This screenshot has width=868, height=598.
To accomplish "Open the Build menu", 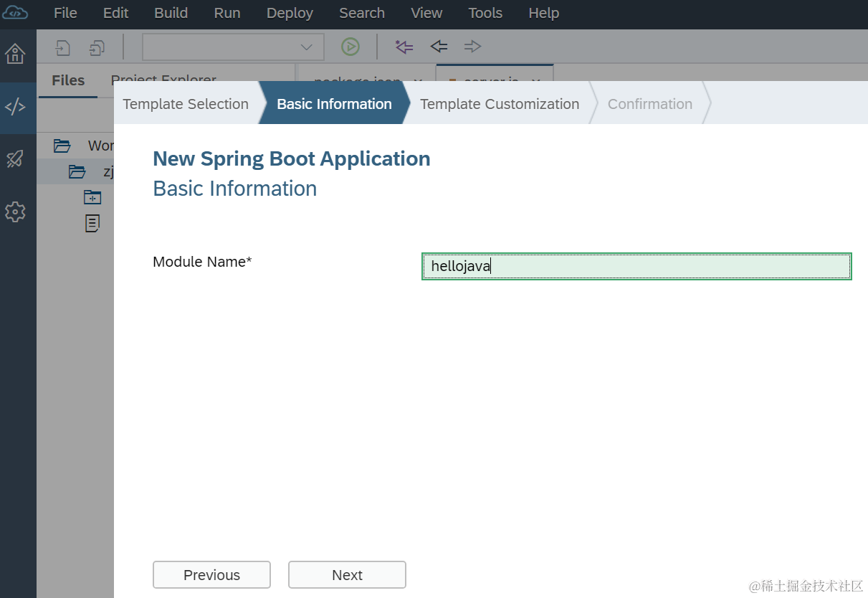I will tap(171, 13).
